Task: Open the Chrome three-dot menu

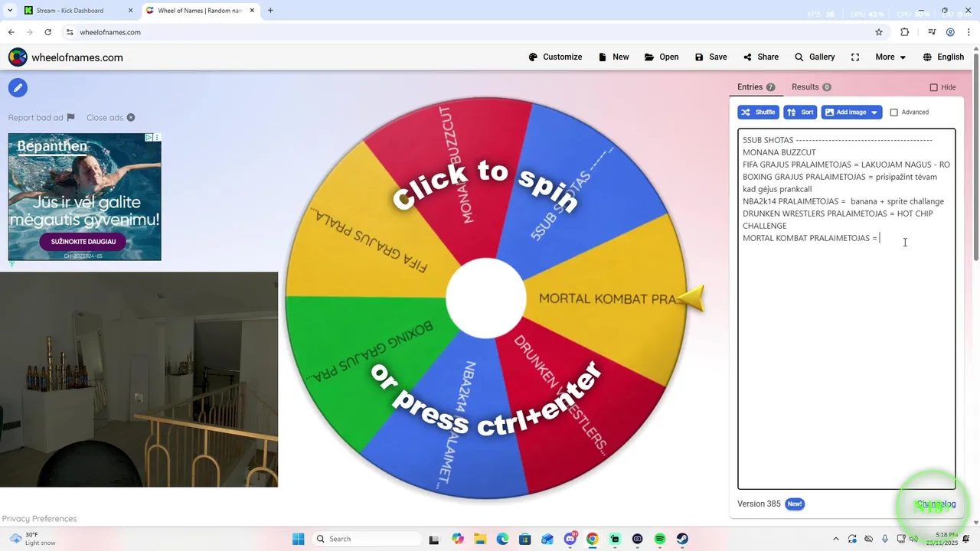Action: tap(969, 32)
